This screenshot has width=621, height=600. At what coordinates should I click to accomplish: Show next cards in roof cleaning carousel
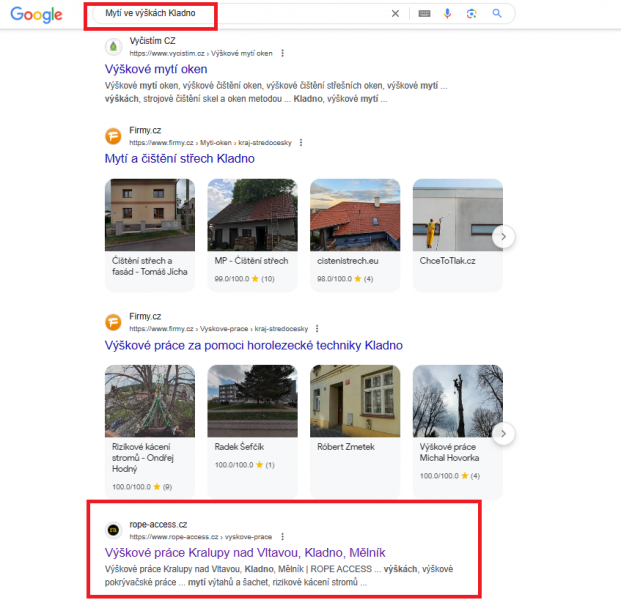503,236
